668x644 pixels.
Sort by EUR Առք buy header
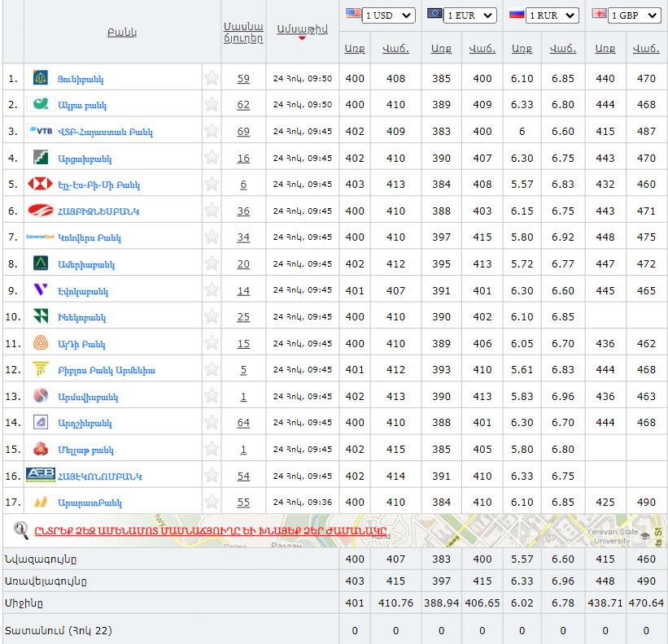[x=441, y=49]
